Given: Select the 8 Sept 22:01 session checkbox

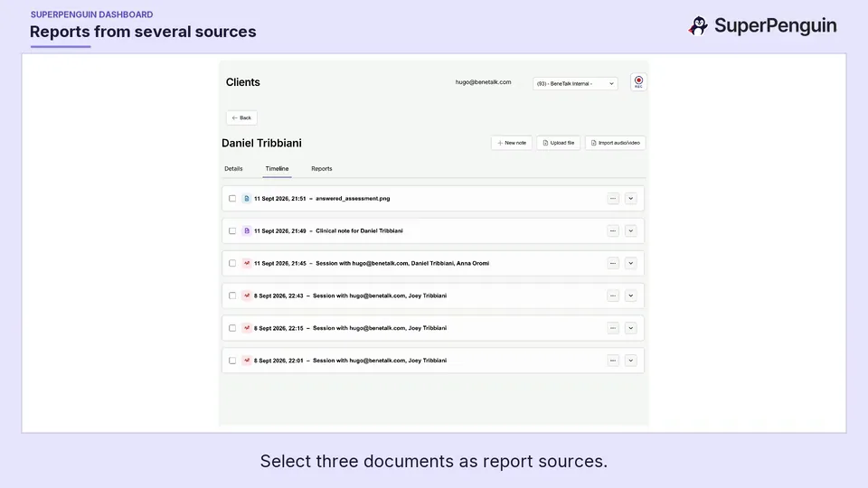Looking at the screenshot, I should (232, 361).
